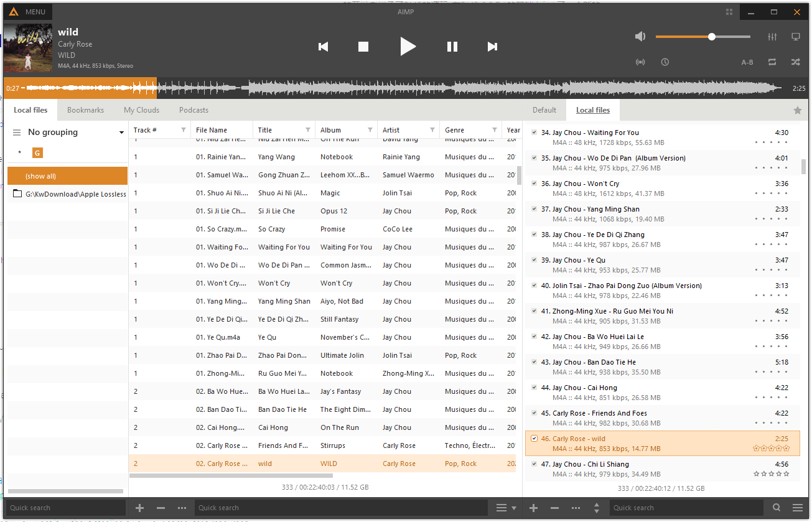Enable shuffle playback
812x522 pixels.
[795, 62]
